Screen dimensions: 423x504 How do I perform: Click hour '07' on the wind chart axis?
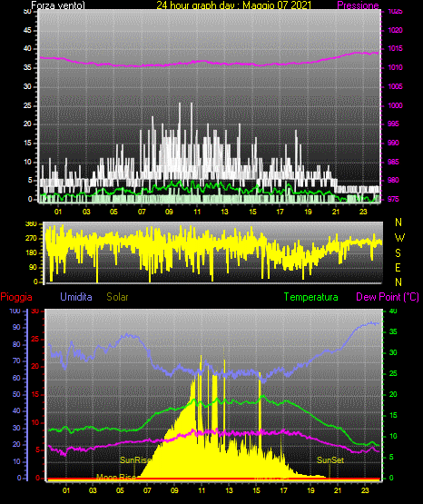click(142, 212)
